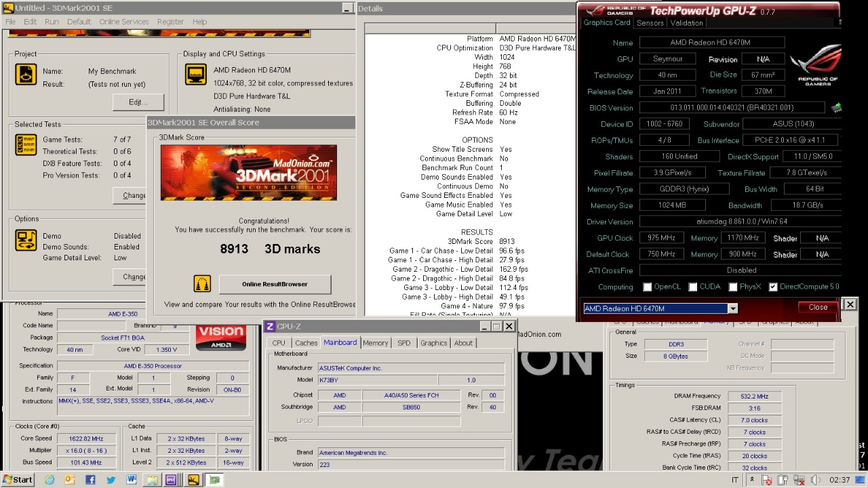
Task: Toggle the PhysX checkbox in GPU-Z
Action: (x=732, y=287)
